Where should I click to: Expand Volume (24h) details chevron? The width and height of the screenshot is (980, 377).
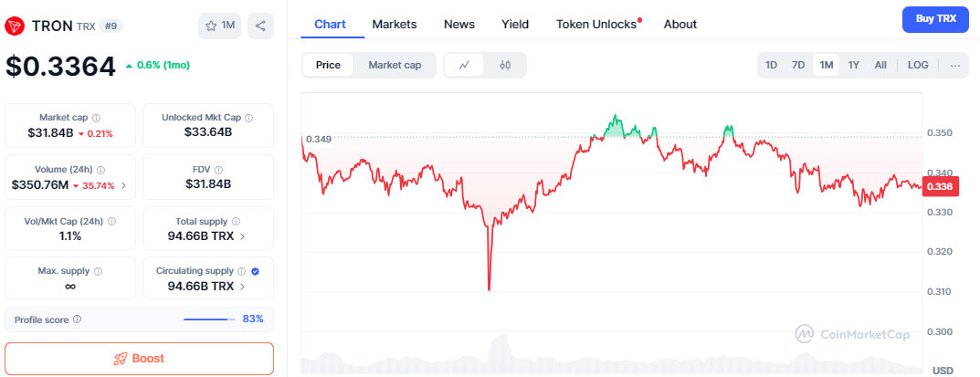[123, 185]
